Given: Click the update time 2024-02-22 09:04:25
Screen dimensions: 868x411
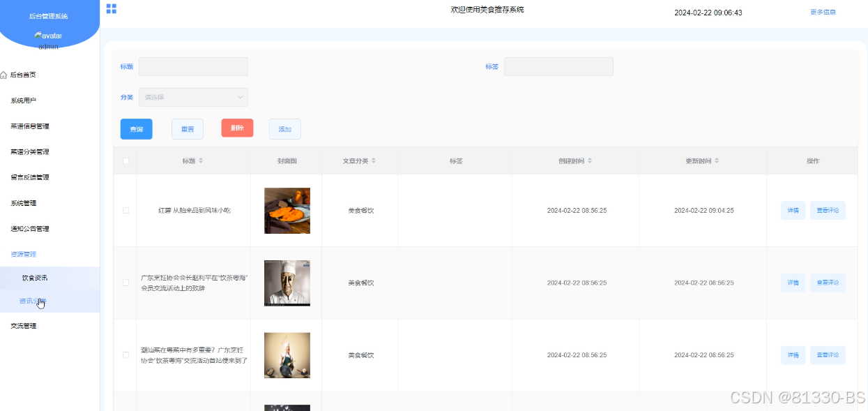Looking at the screenshot, I should point(703,210).
